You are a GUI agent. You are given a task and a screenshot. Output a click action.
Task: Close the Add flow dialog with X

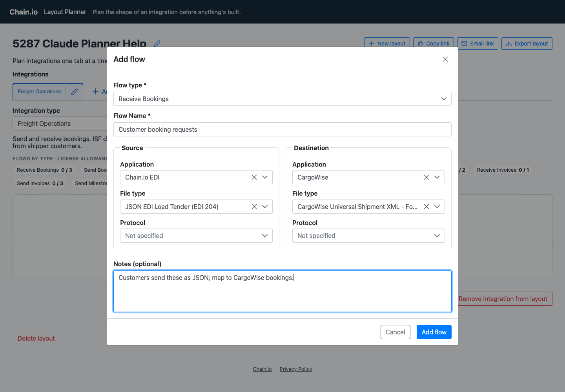click(445, 59)
